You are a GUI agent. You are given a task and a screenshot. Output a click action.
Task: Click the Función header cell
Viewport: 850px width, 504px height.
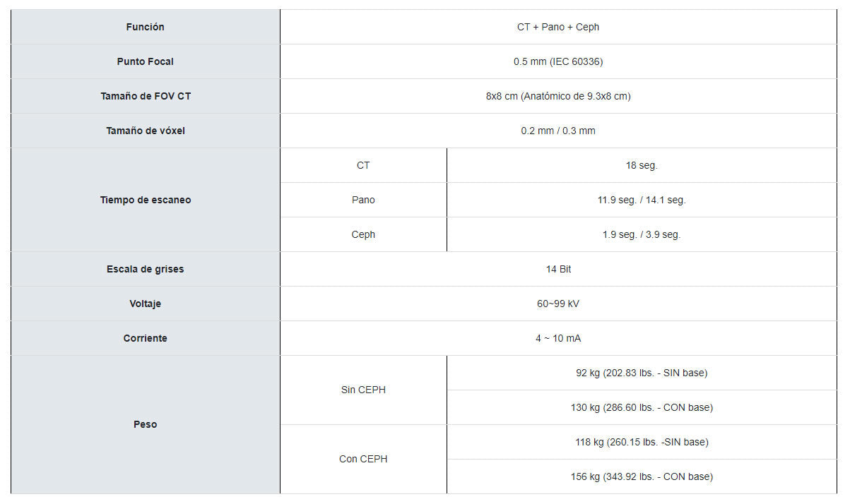click(145, 27)
